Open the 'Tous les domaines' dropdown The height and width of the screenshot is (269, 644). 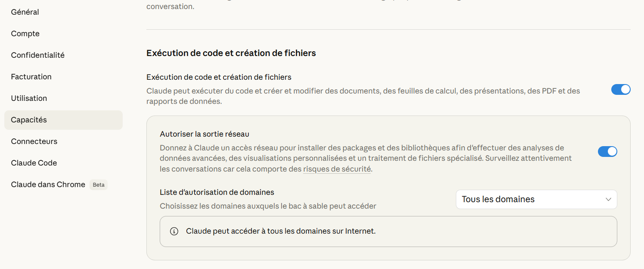click(536, 200)
